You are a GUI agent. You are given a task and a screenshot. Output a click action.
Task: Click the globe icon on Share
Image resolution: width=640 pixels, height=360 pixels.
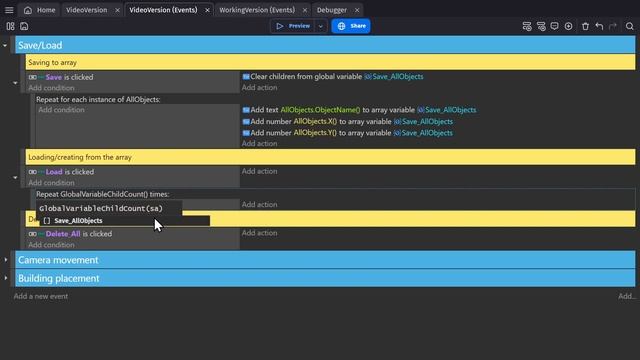pos(342,26)
